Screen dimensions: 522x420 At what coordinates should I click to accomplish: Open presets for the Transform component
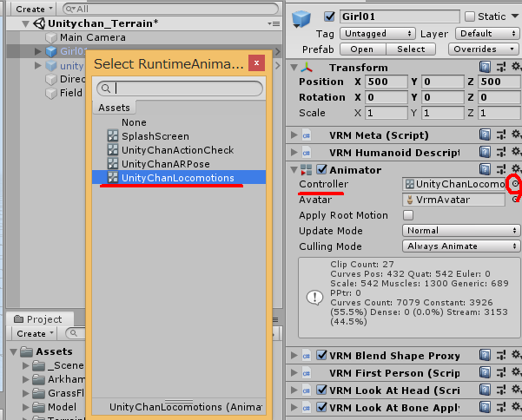pyautogui.click(x=501, y=67)
